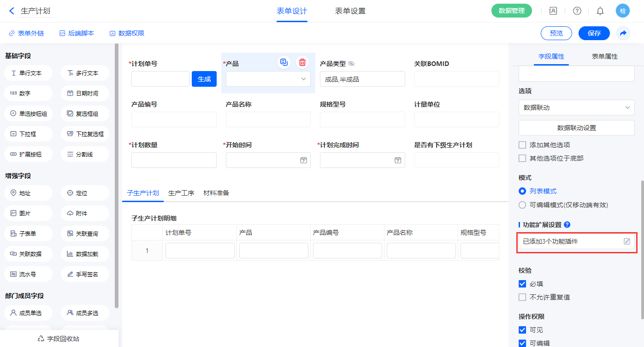Open the notification bell icon
This screenshot has height=347, width=644.
click(x=600, y=11)
